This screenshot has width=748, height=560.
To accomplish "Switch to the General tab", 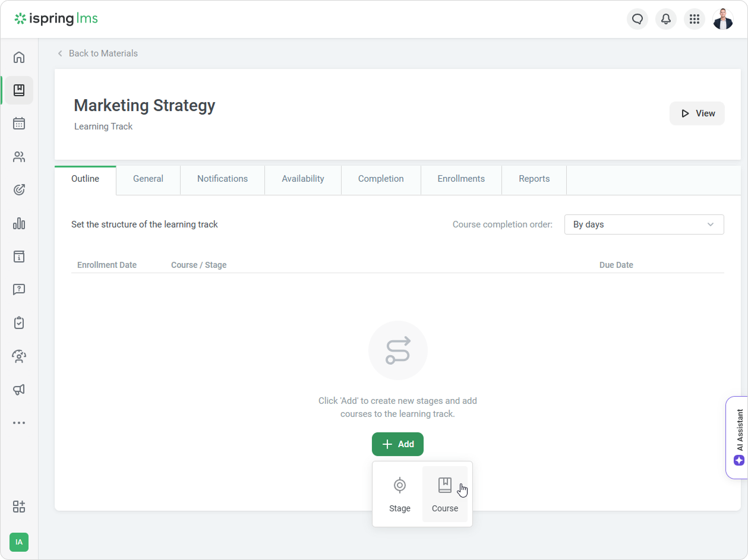I will [148, 179].
